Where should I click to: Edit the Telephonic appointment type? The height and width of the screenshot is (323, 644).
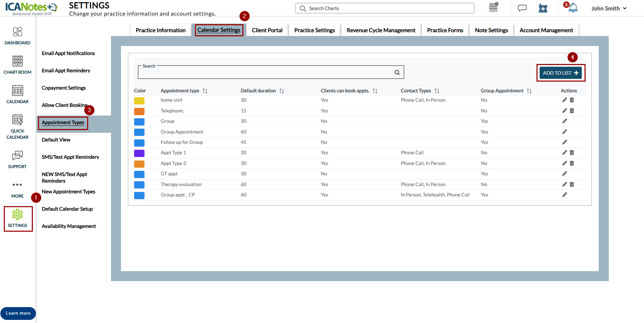point(564,111)
